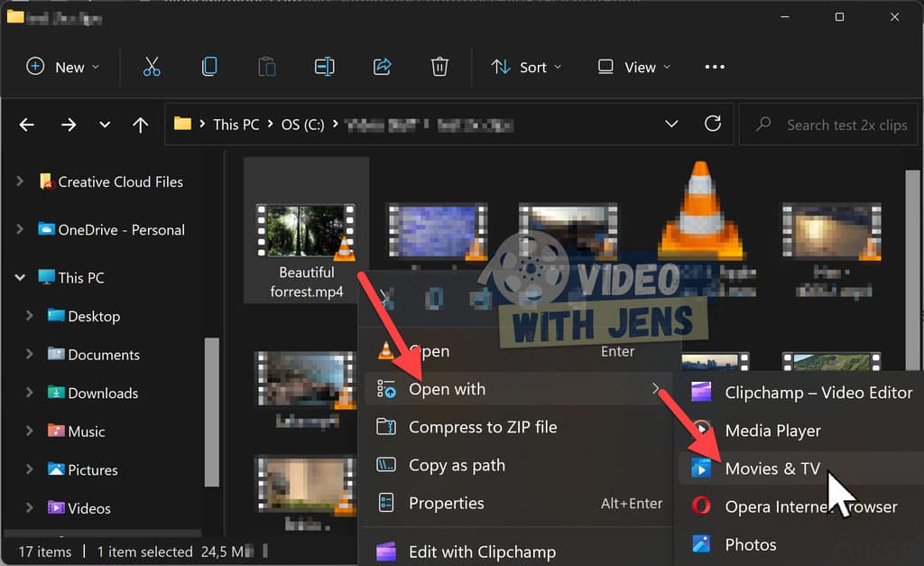Open recent locations chevron

point(105,125)
